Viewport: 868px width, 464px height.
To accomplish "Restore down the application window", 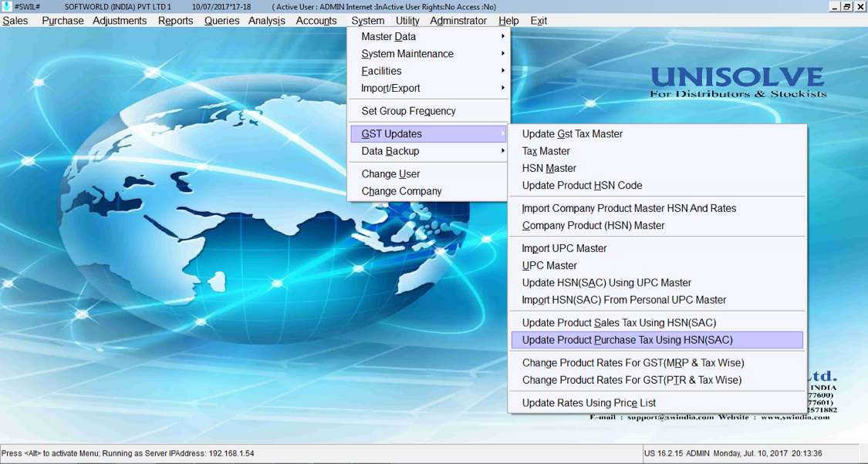I will [847, 7].
